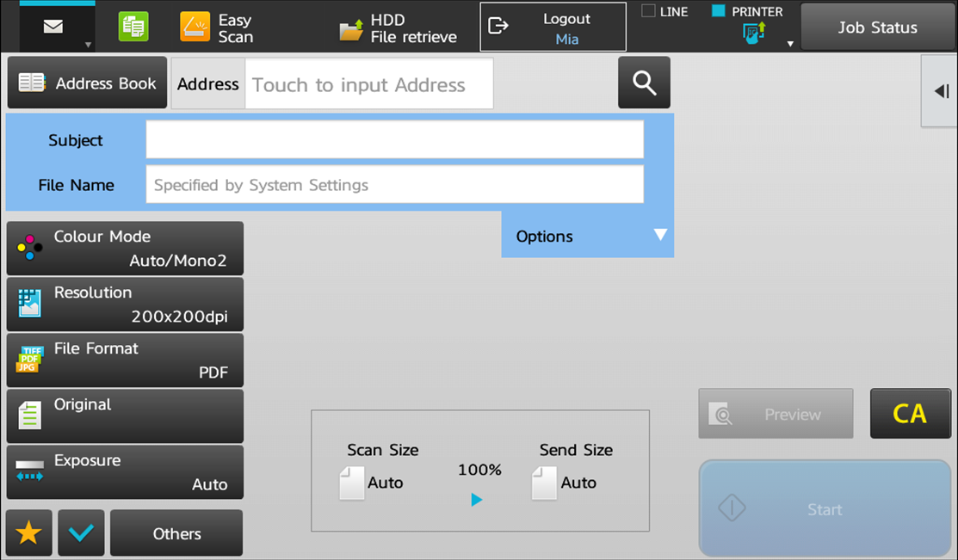Toggle the PRINTER status indicator
Screen dimensions: 958x560
pyautogui.click(x=719, y=11)
